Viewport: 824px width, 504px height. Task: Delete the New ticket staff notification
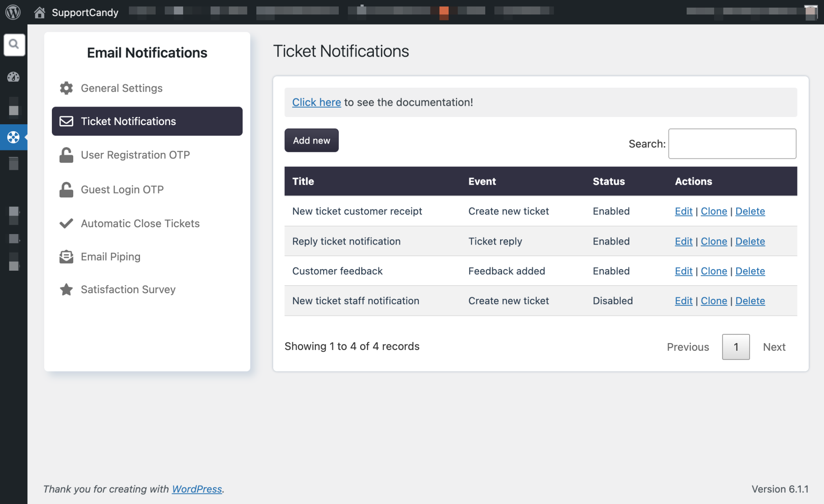(750, 300)
